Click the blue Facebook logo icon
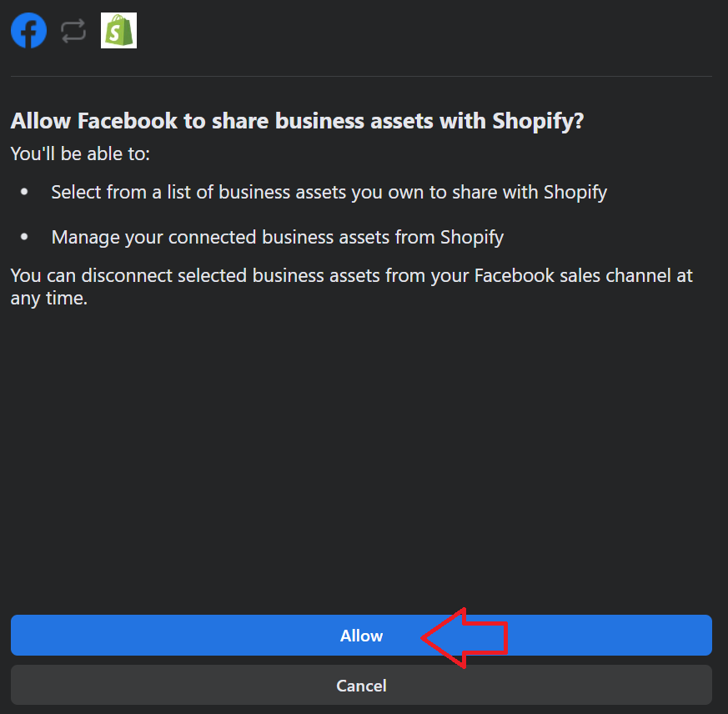The width and height of the screenshot is (728, 714). 29,31
